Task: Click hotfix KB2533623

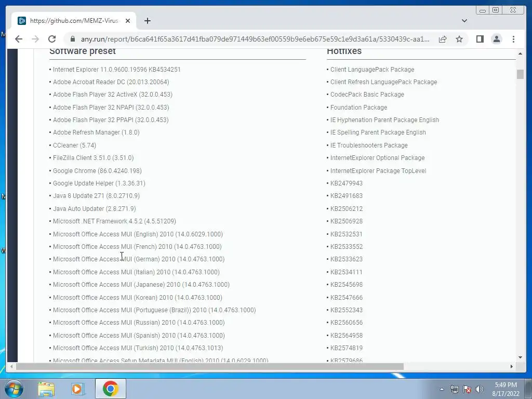Action: (347, 260)
